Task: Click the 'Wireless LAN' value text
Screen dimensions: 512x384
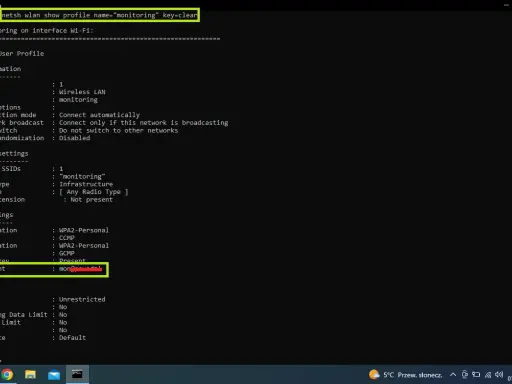Action: tap(82, 92)
